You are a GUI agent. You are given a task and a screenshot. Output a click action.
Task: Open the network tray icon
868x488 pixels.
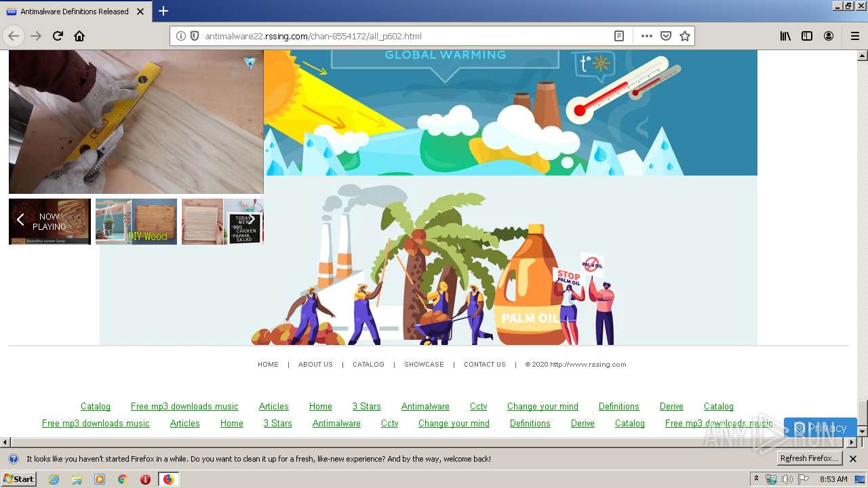coord(771,479)
